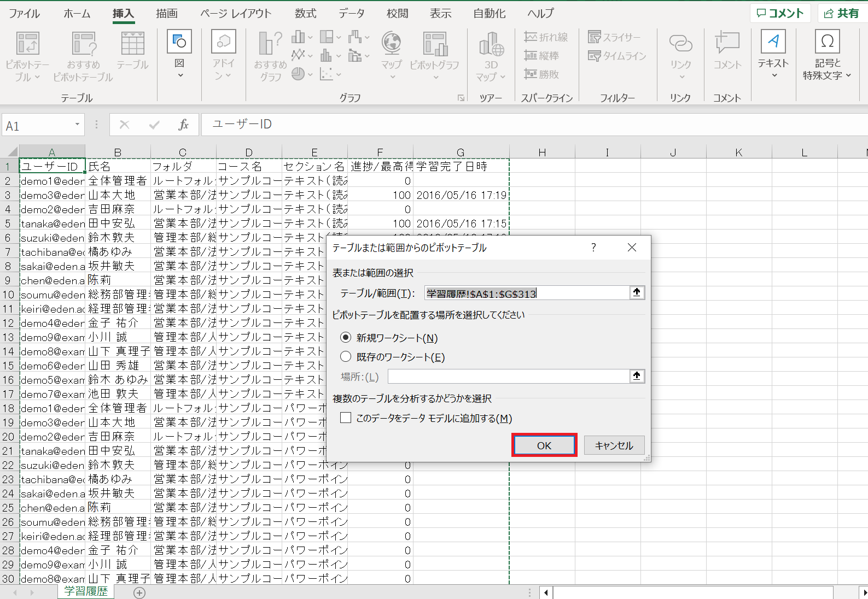The height and width of the screenshot is (599, 868).
Task: Switch to the Draw (描画) tab
Action: (x=166, y=13)
